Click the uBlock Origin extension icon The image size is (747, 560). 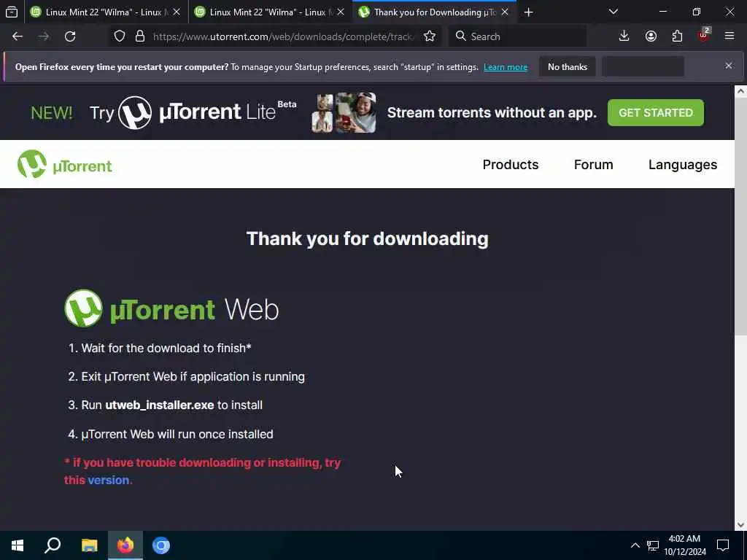point(704,35)
